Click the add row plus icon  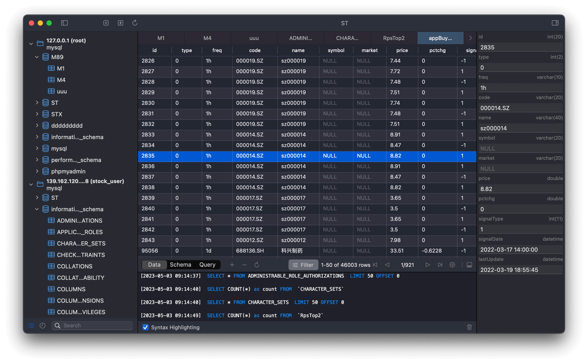click(x=232, y=265)
